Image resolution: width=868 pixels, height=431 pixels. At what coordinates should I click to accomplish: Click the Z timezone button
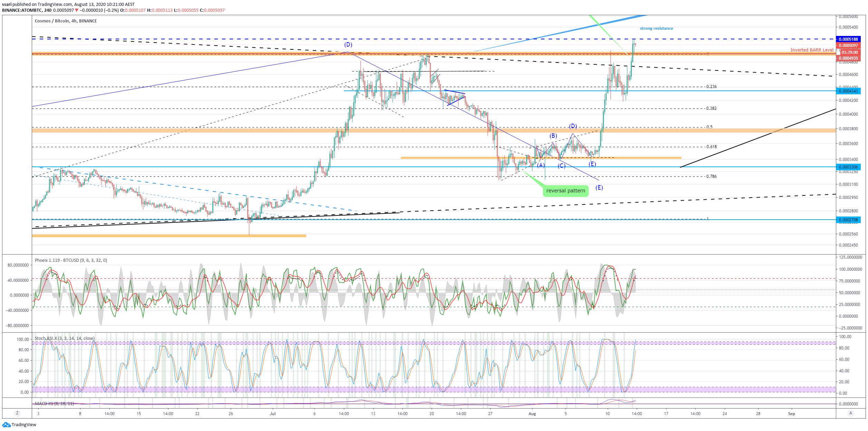pos(17,413)
